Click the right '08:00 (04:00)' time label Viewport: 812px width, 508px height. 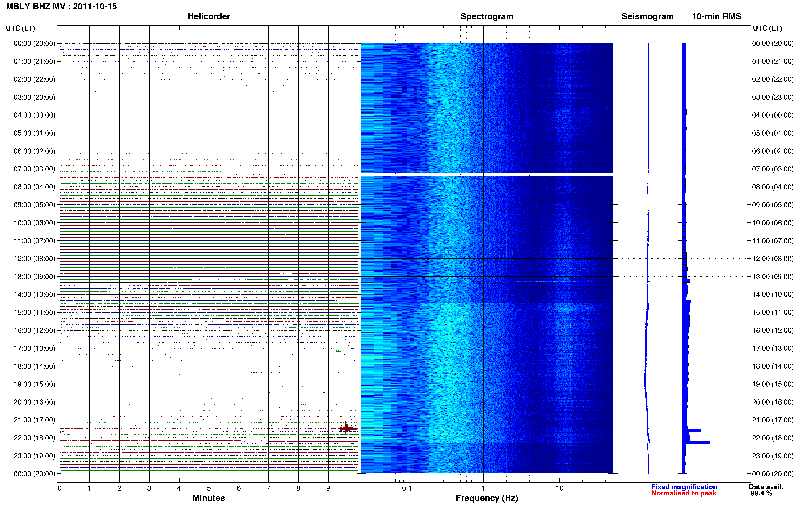773,187
